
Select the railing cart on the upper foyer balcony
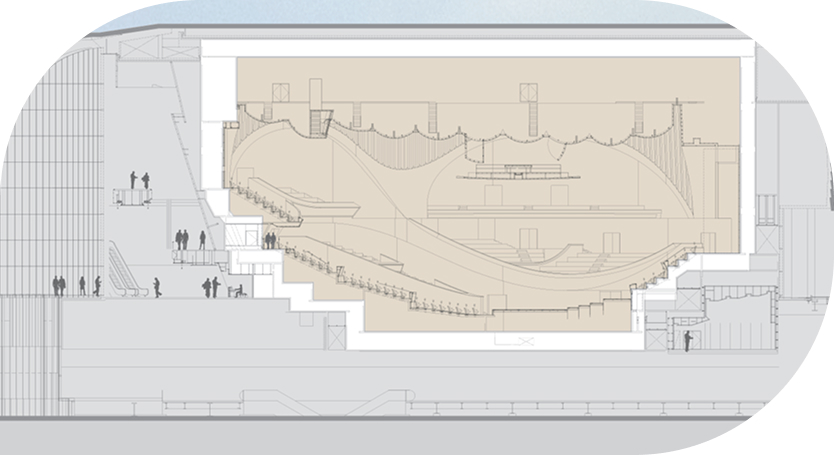click(x=132, y=198)
